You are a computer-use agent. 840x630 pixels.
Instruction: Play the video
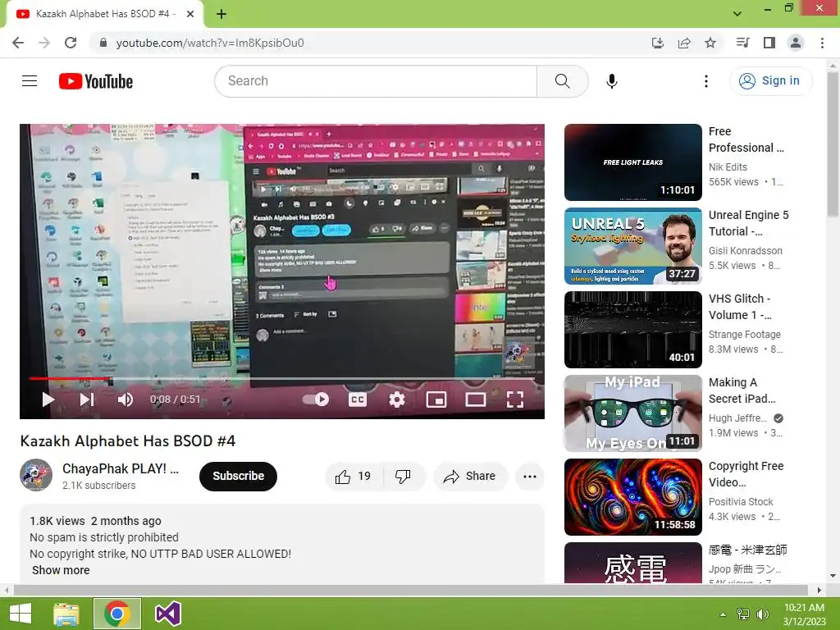coord(48,399)
